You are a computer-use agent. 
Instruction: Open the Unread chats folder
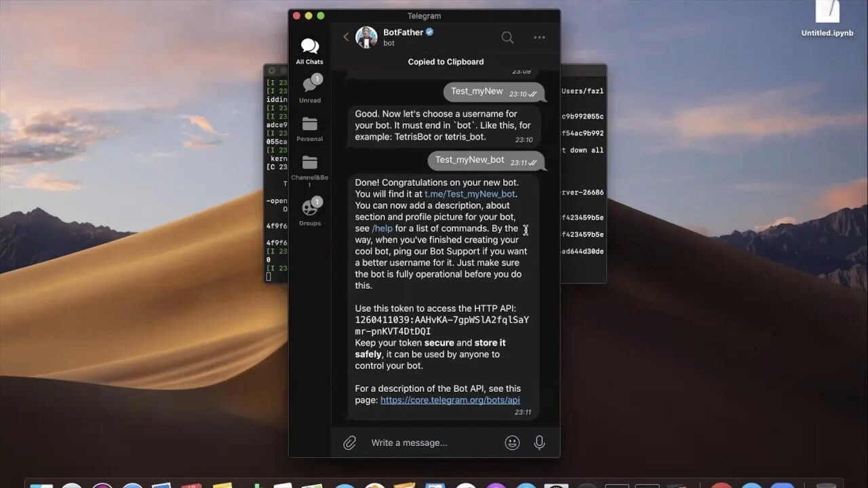(310, 89)
